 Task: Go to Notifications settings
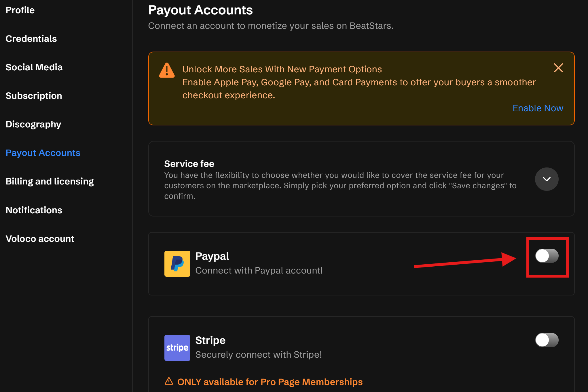coord(34,210)
